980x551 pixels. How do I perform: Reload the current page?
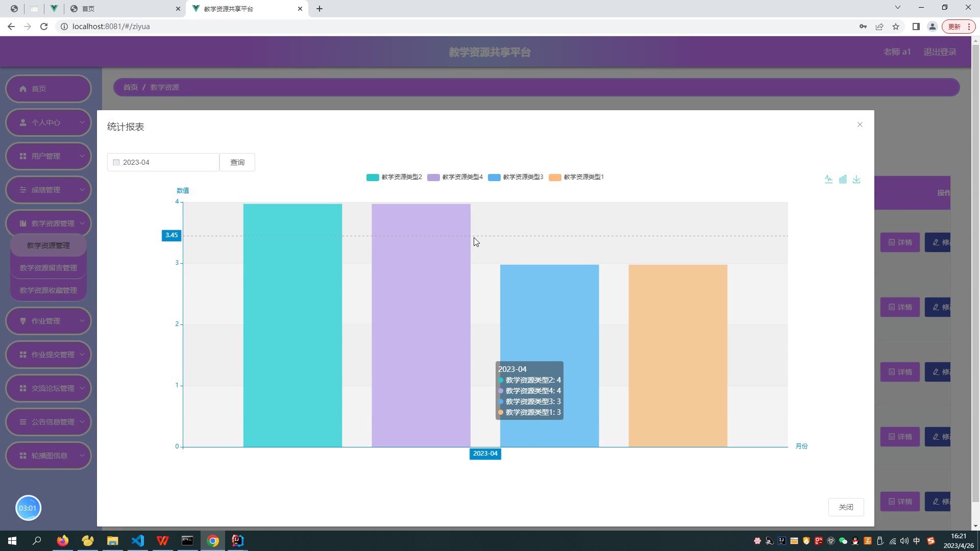coord(44,27)
